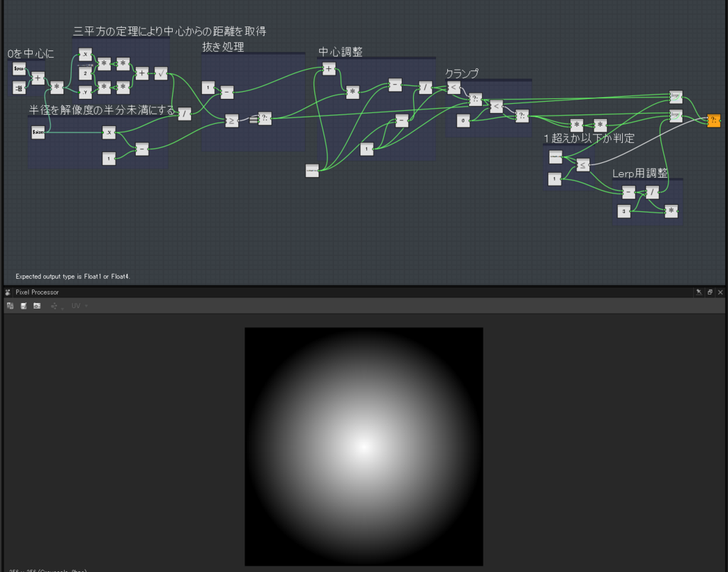Select the constant 0 in クランプ frame
Image resolution: width=728 pixels, height=572 pixels.
tap(463, 121)
